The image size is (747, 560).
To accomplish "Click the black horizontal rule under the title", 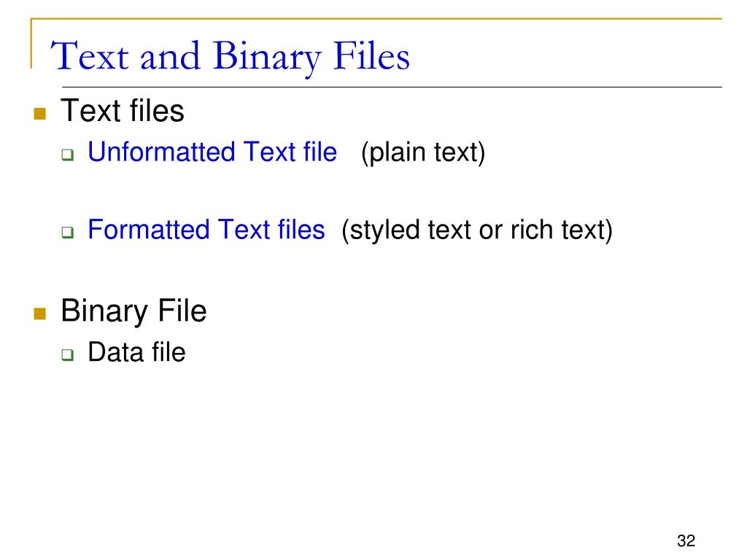I will tap(392, 87).
